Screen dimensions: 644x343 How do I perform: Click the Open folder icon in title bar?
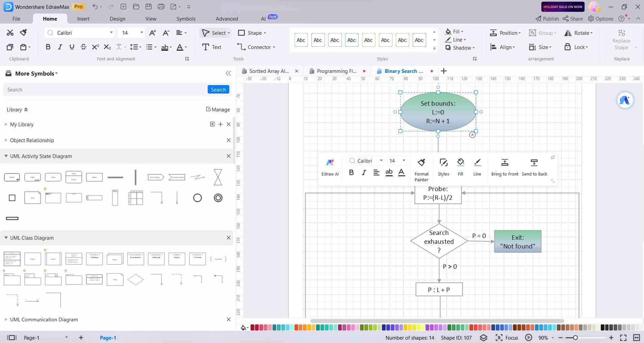[x=136, y=7]
